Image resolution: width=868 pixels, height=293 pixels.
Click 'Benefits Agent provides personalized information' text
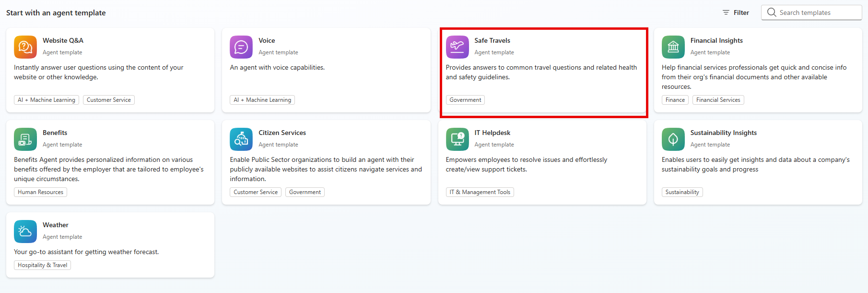109,169
